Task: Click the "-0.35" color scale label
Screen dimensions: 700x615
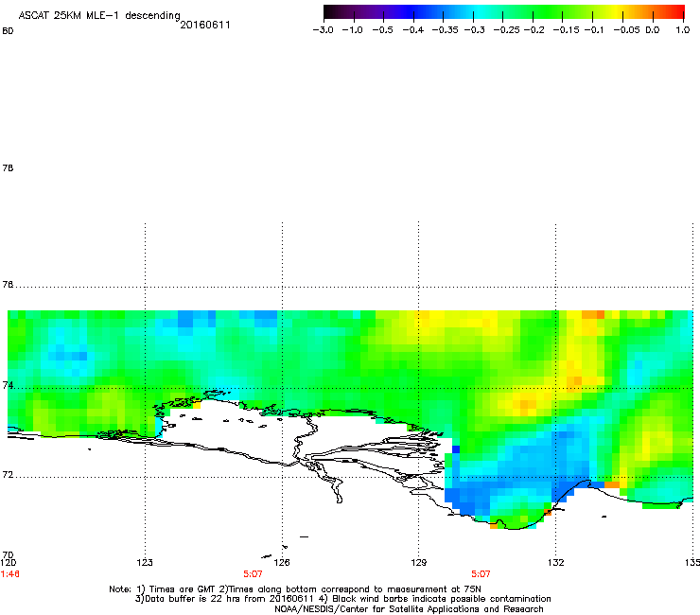Action: pos(446,30)
